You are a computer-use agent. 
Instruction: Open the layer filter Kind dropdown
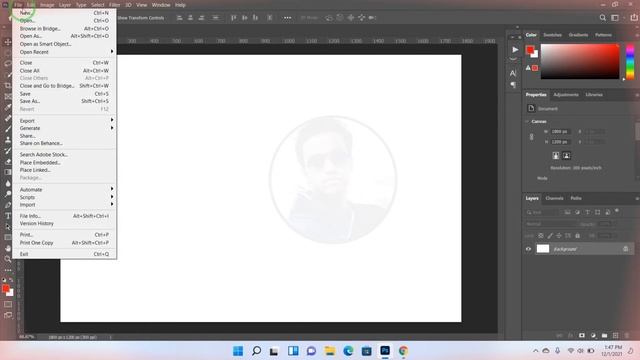541,212
